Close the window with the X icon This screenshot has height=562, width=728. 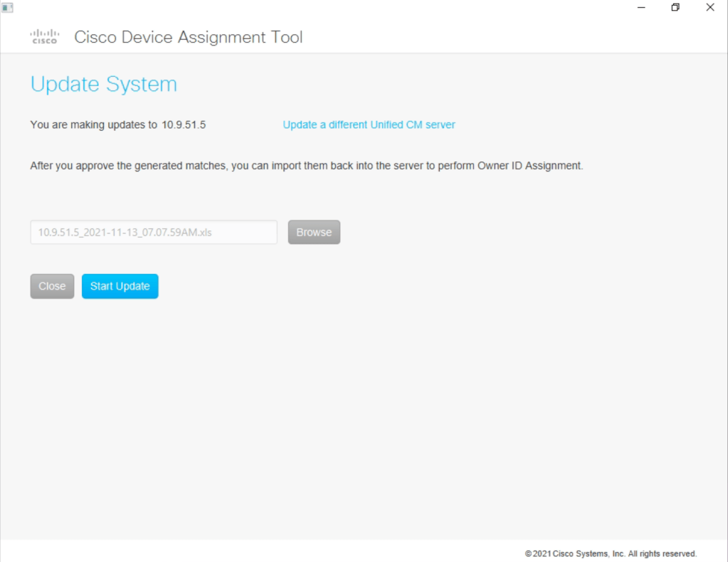point(709,7)
